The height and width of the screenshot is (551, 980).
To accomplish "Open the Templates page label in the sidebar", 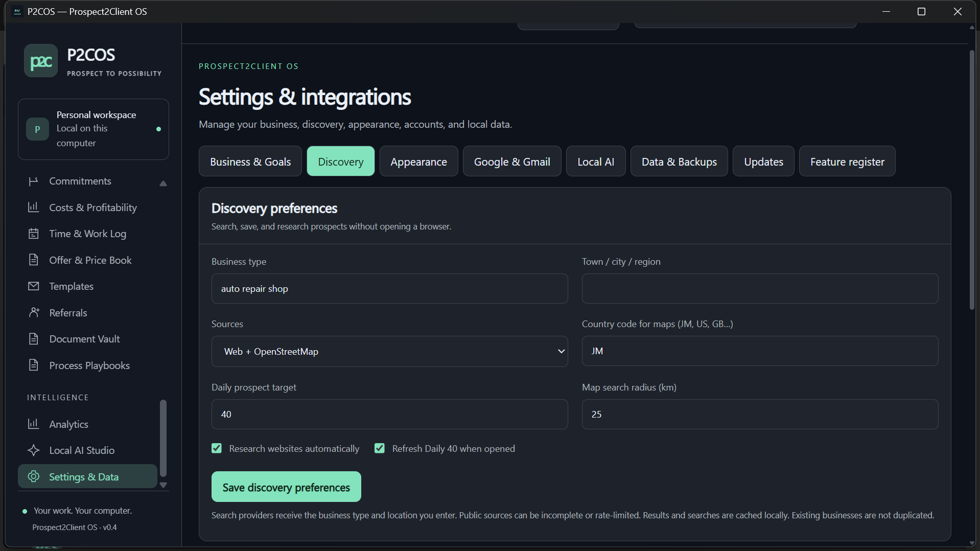I will tap(71, 286).
